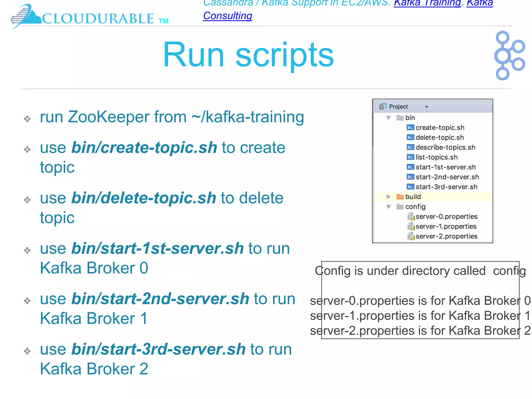This screenshot has width=532, height=399.
Task: Open the Kafka Consulting link
Action: pyautogui.click(x=228, y=16)
